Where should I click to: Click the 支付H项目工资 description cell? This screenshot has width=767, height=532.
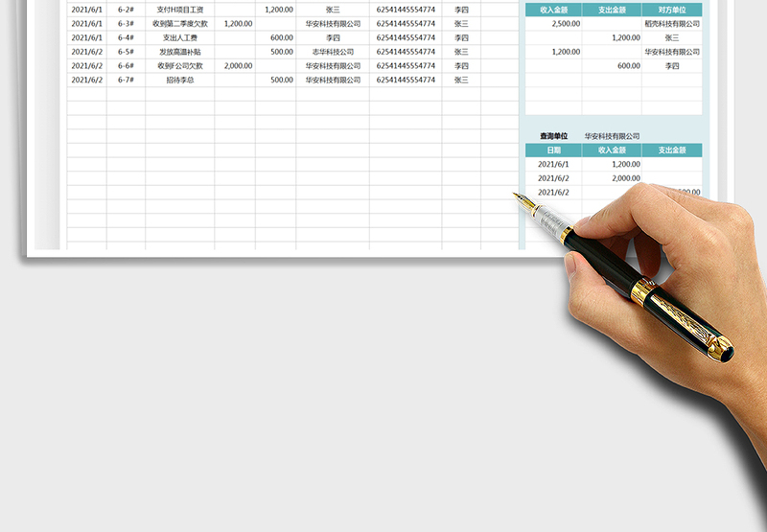tap(180, 10)
